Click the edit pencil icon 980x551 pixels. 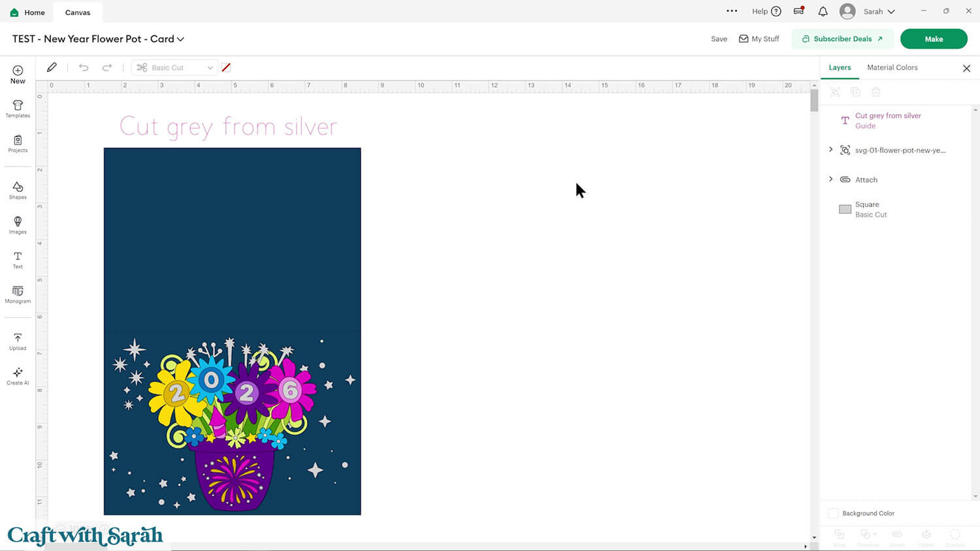coord(52,67)
